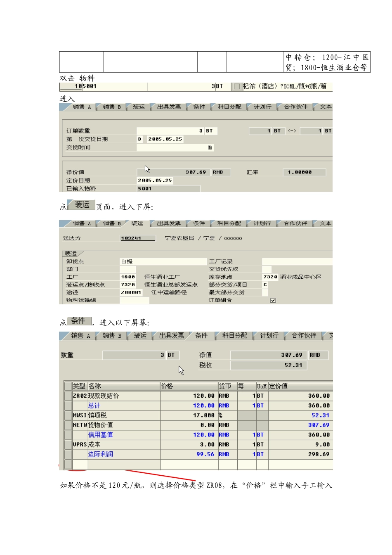
Task: Select the 信用基值 row selector box
Action: point(68,434)
